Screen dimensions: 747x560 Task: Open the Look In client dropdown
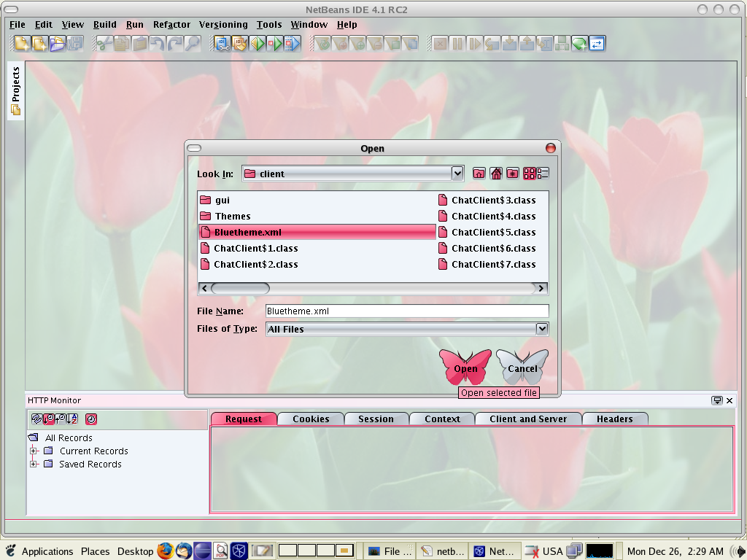click(457, 174)
